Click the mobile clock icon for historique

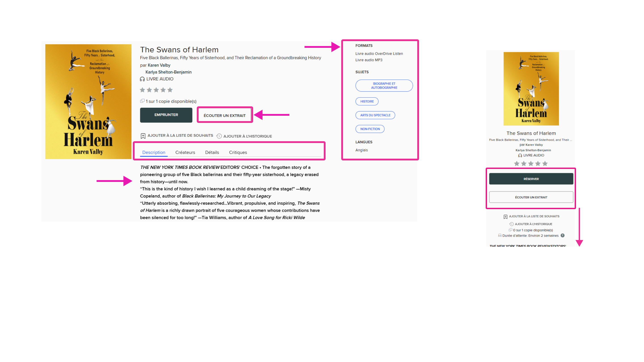coord(511,224)
